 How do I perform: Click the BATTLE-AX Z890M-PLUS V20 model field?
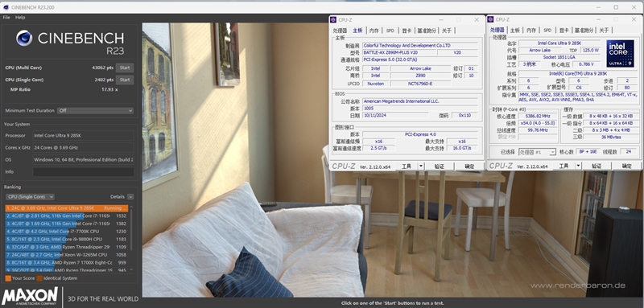(x=398, y=53)
